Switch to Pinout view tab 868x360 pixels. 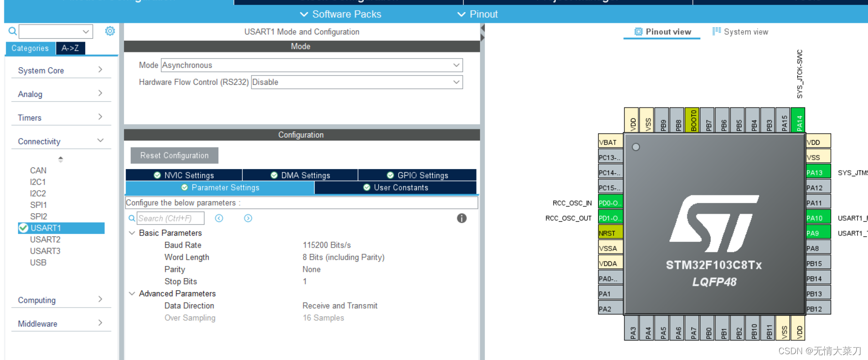click(662, 32)
